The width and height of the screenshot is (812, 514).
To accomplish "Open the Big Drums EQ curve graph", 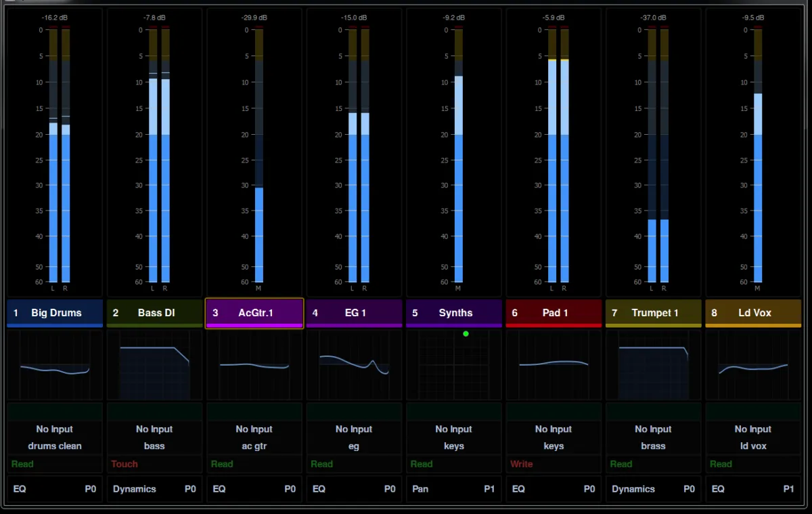I will coord(55,365).
